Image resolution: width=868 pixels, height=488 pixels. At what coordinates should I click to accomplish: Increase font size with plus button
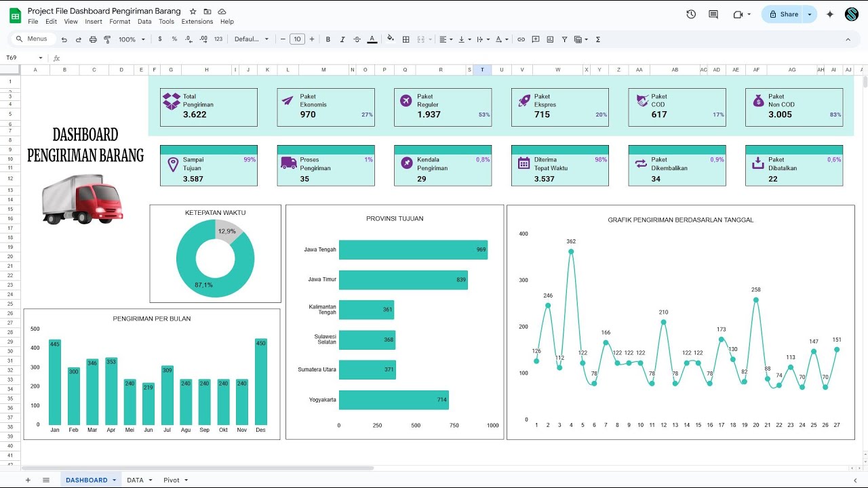[312, 39]
